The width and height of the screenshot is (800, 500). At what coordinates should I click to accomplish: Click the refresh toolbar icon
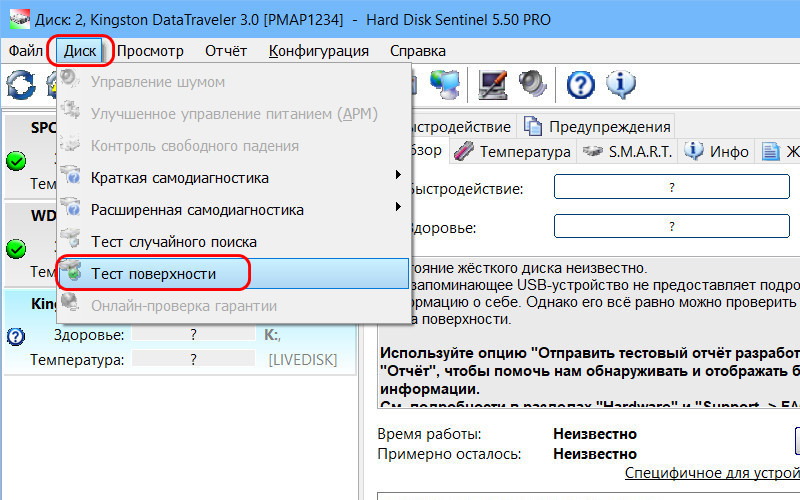tap(21, 85)
